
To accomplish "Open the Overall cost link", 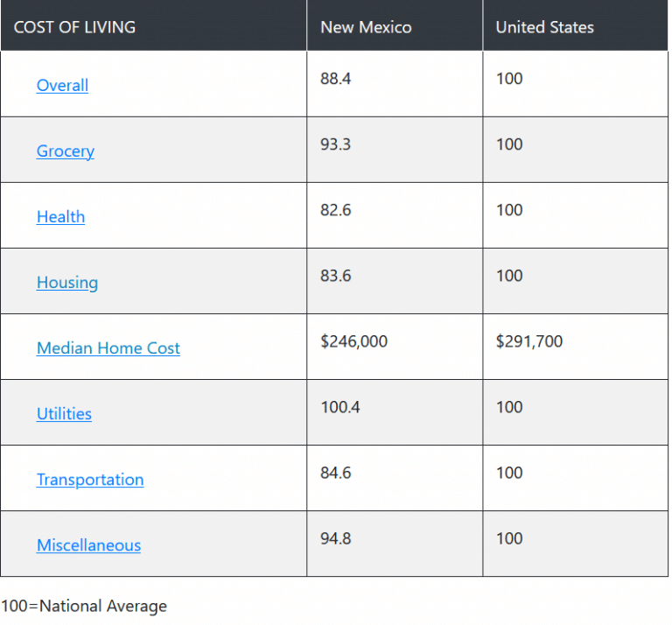I will (62, 85).
